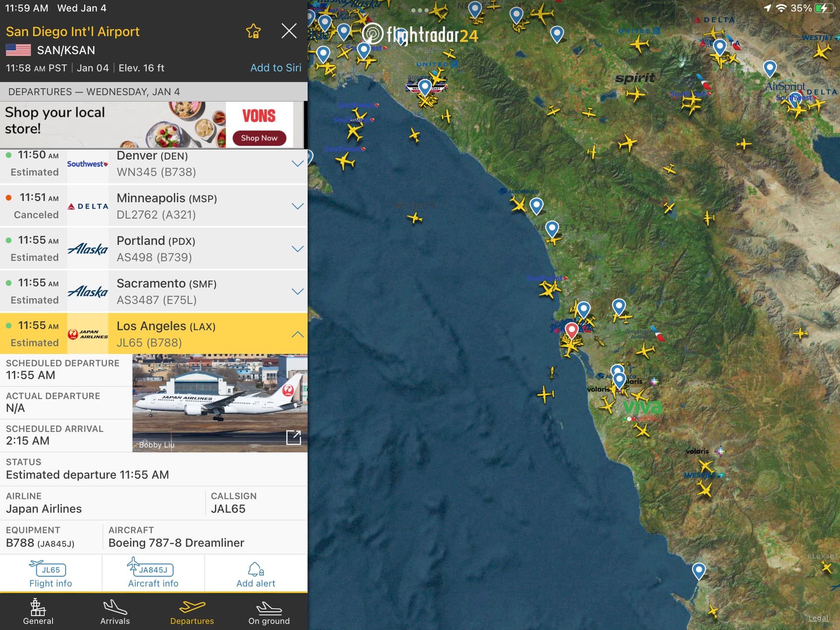
Task: Select the plane below the WestJet label in Baja
Action: (704, 489)
